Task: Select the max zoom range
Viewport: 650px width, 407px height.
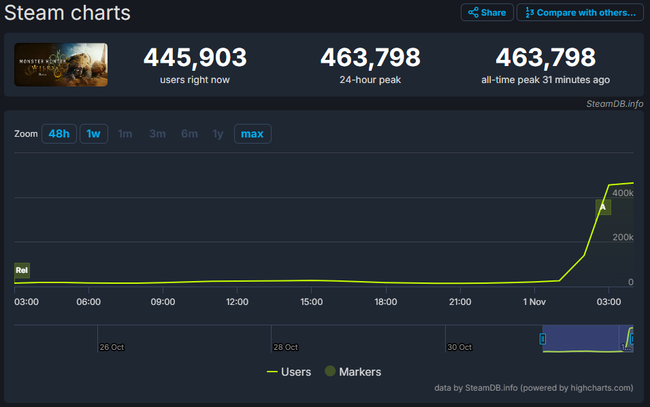Action: click(252, 134)
